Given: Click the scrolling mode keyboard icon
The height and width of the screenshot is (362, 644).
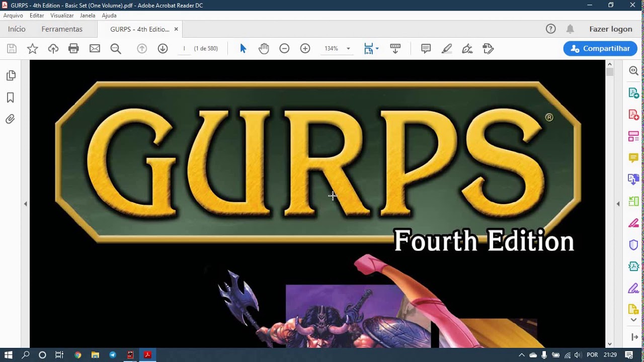Looking at the screenshot, I should [x=395, y=49].
